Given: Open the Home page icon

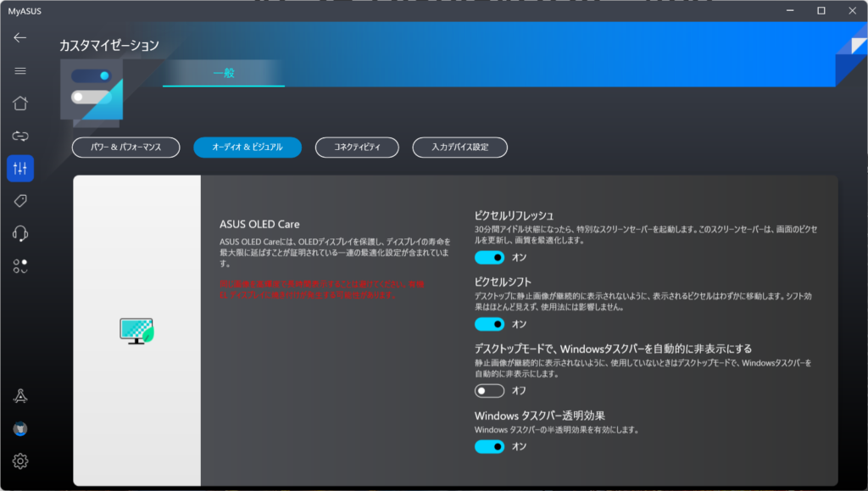Looking at the screenshot, I should (20, 103).
